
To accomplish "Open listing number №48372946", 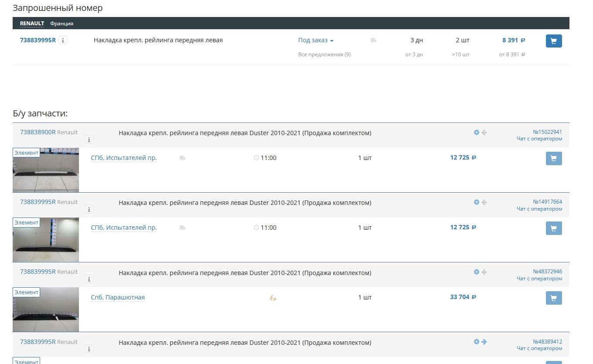I will click(x=548, y=272).
